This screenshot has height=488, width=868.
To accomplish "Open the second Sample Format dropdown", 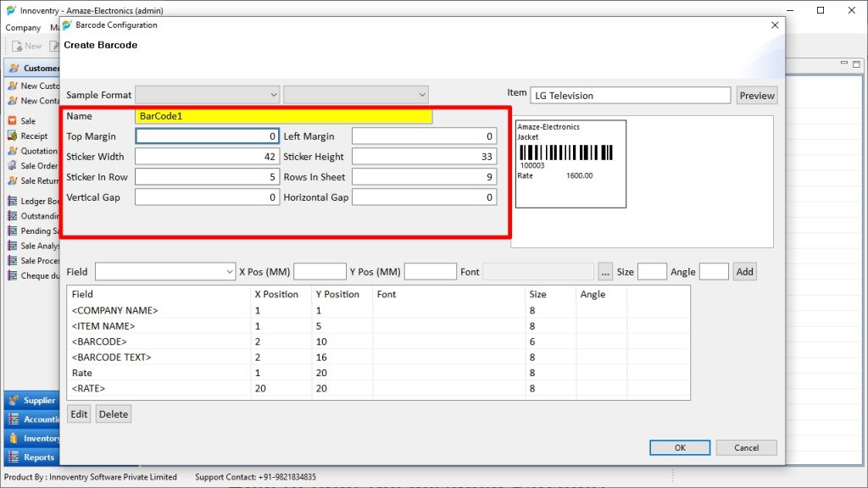I will 356,95.
